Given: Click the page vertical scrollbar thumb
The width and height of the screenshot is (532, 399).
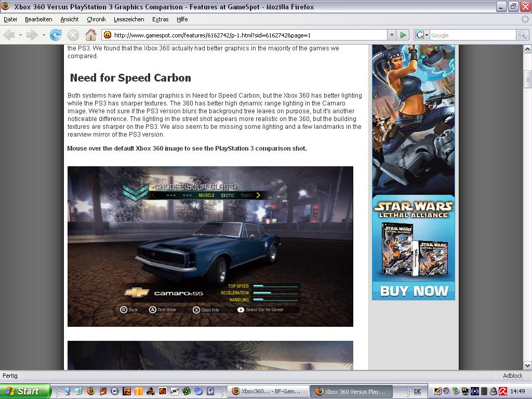Looking at the screenshot, I should pos(527,79).
